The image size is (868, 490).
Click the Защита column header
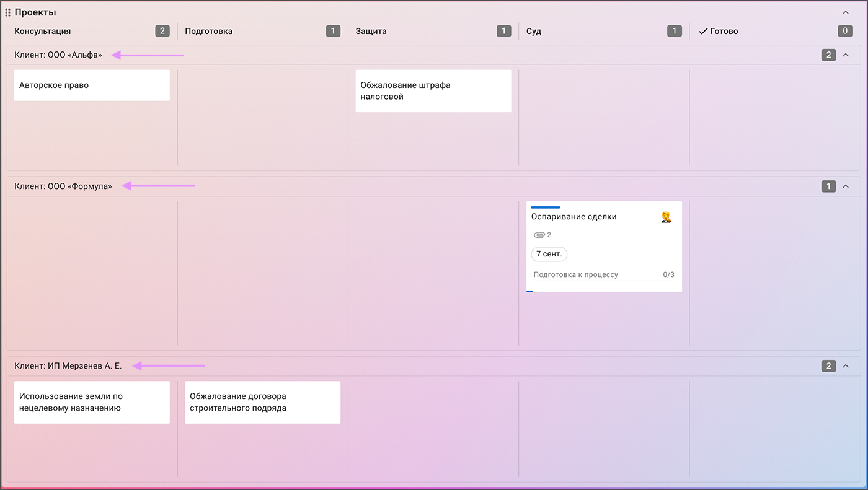coord(371,31)
